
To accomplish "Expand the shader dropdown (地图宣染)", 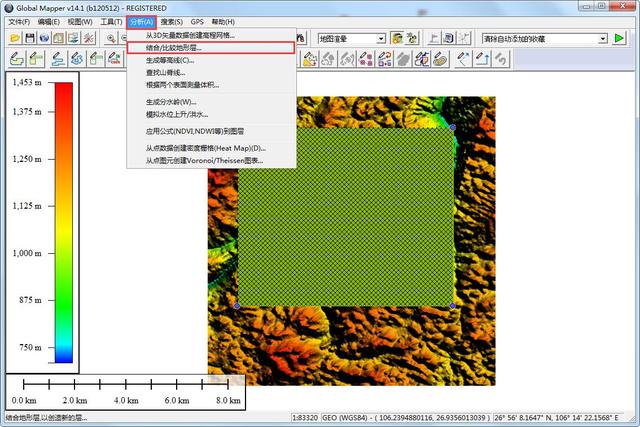I will [380, 39].
